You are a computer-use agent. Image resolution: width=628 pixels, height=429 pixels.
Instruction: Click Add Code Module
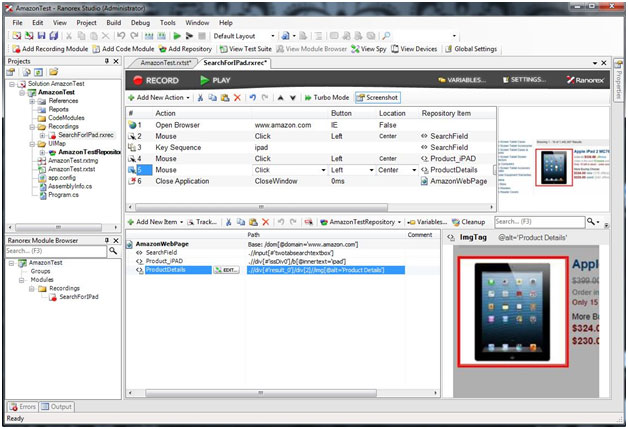tap(123, 49)
